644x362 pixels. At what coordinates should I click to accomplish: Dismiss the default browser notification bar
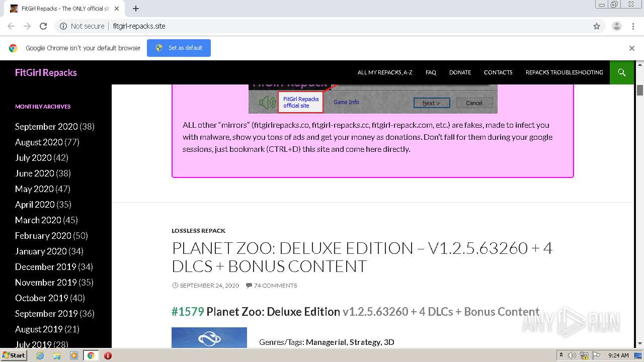click(632, 48)
